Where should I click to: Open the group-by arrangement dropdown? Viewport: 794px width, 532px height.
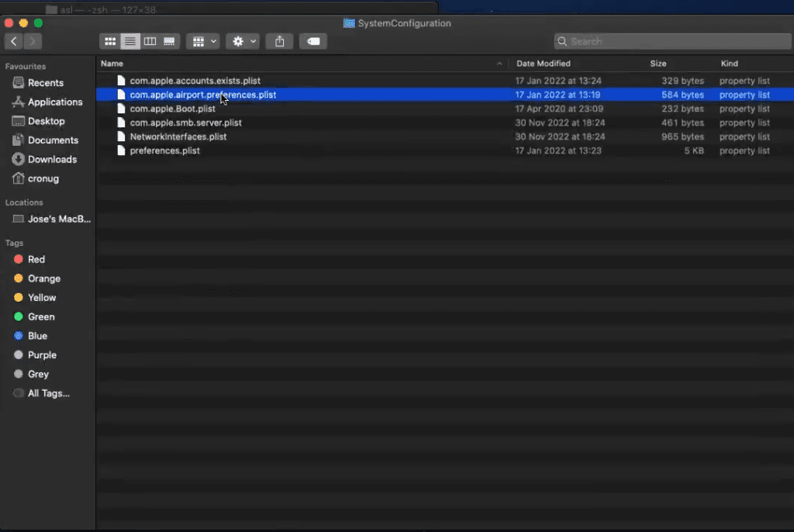point(203,41)
